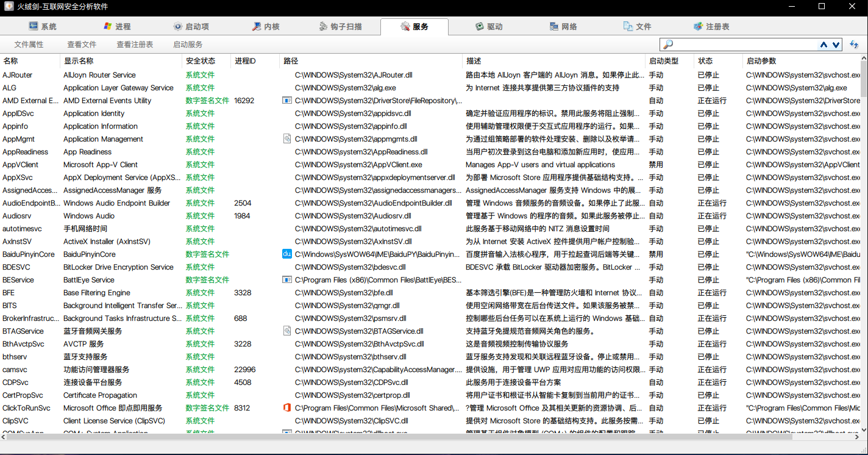Select the BaiduPinyinCore service name
The image size is (868, 455).
point(29,254)
